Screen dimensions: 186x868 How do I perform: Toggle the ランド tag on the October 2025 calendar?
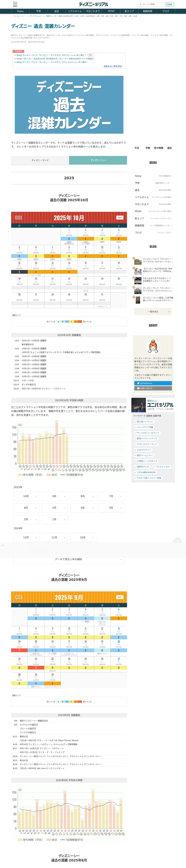click(x=18, y=218)
